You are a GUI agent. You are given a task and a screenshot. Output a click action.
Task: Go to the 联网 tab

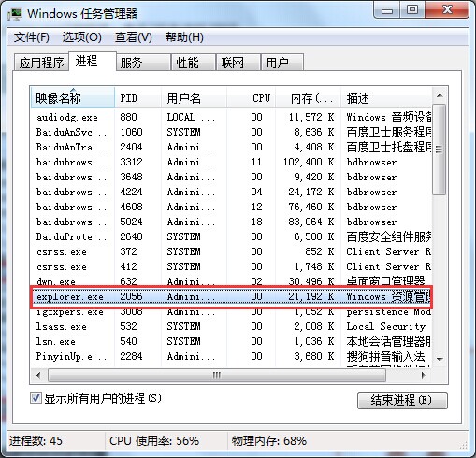tap(238, 63)
